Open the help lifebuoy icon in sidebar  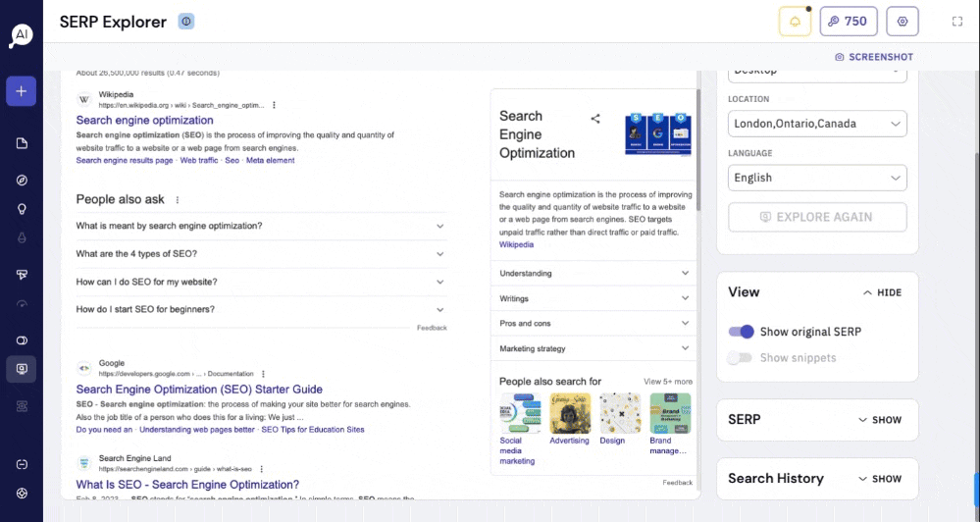pos(22,494)
